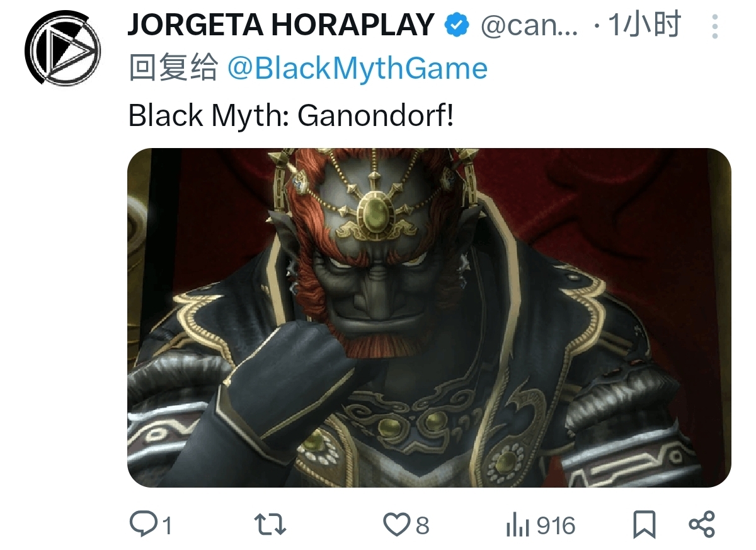Open the reply speech bubble icon
The width and height of the screenshot is (756, 550).
(143, 524)
